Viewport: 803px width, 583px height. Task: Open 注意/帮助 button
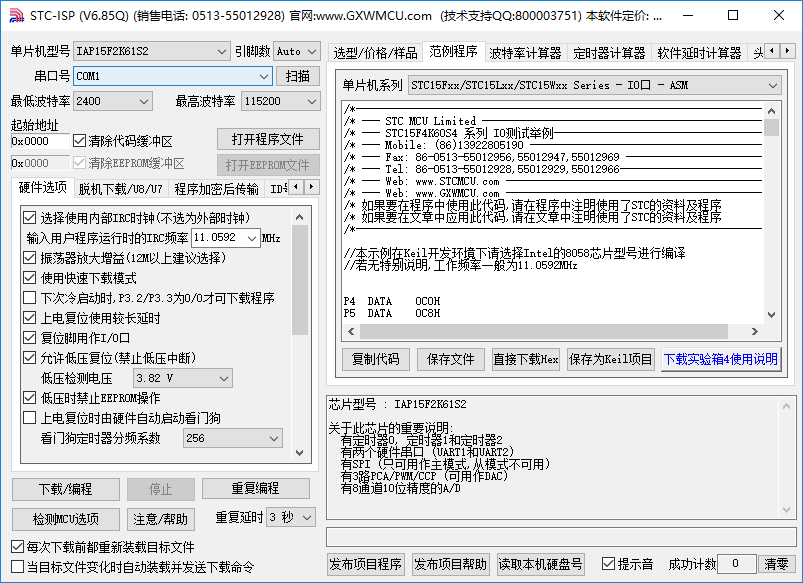tap(160, 519)
